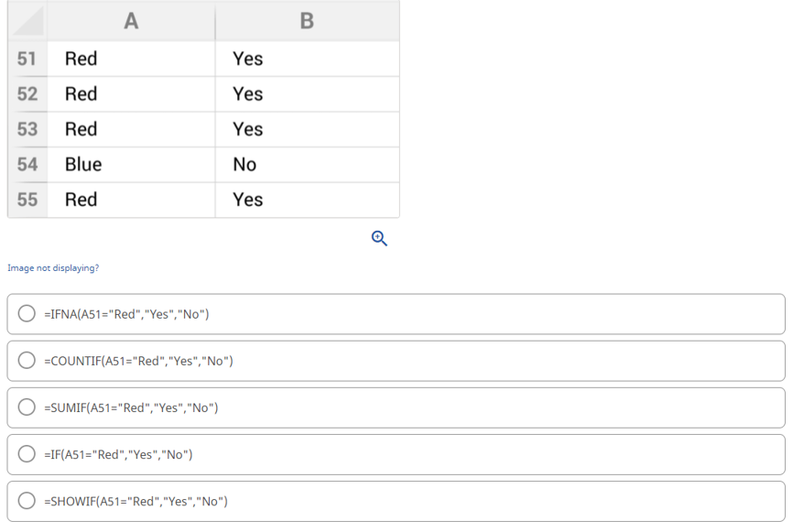Click row header 53
Screen dimensions: 804x532
[27, 129]
